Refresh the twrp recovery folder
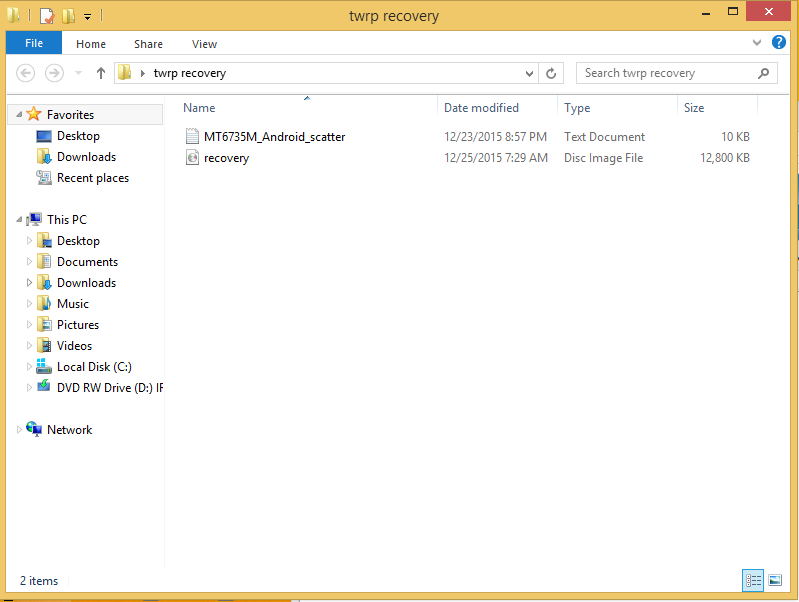 551,73
